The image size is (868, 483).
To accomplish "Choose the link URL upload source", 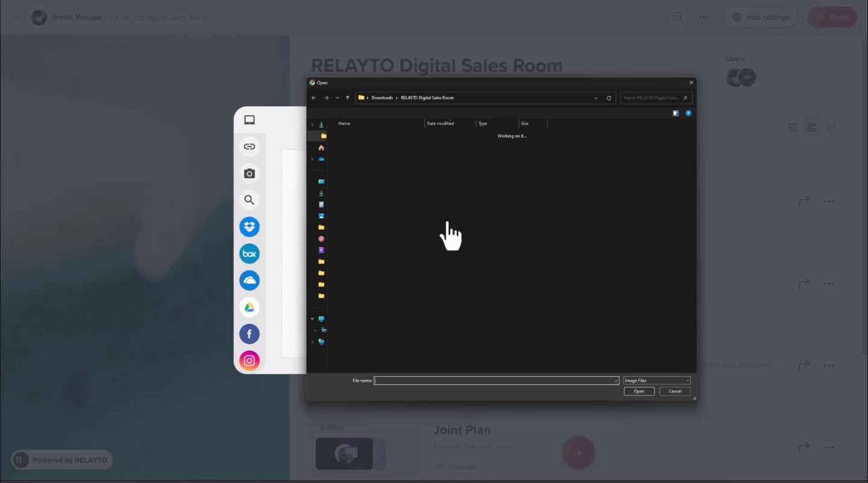I will 250,147.
